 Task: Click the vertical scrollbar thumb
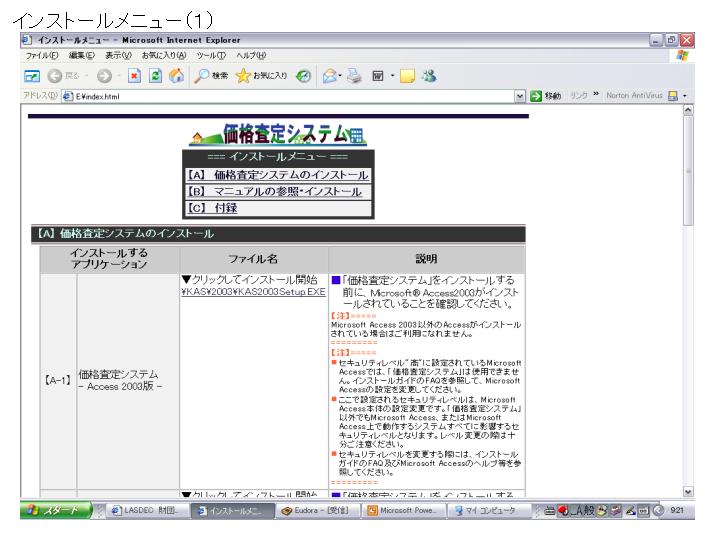coord(688,171)
